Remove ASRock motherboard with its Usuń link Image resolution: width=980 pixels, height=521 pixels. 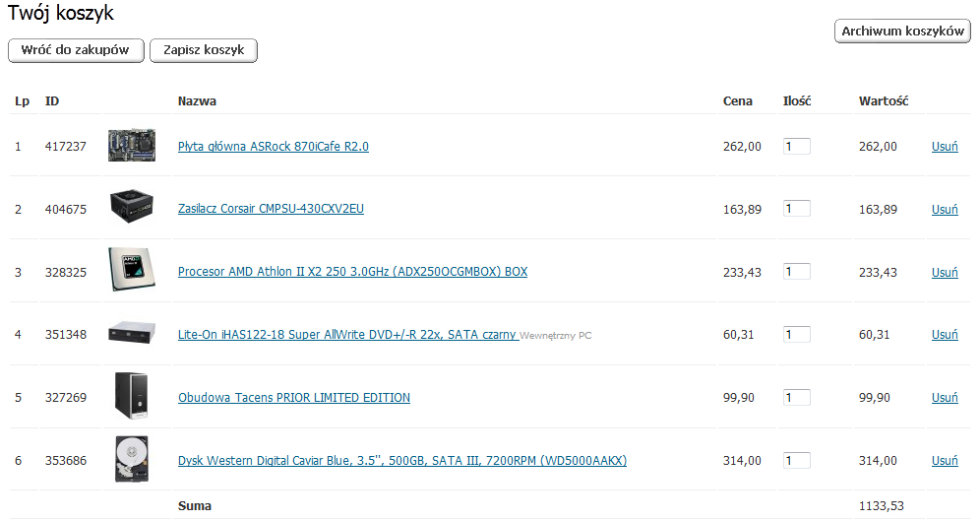[945, 147]
